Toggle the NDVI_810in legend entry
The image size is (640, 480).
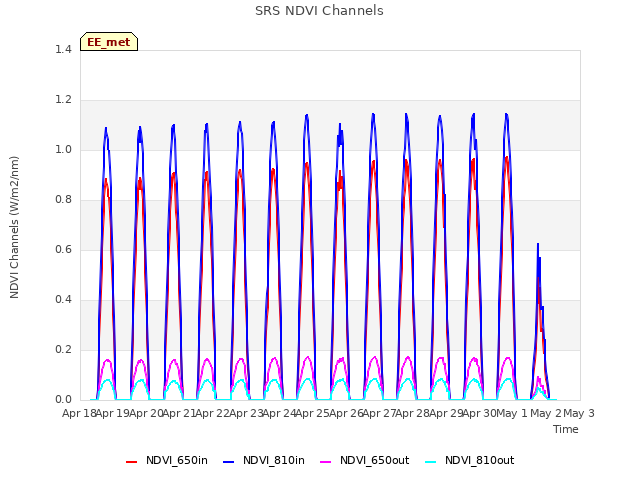[x=264, y=460]
